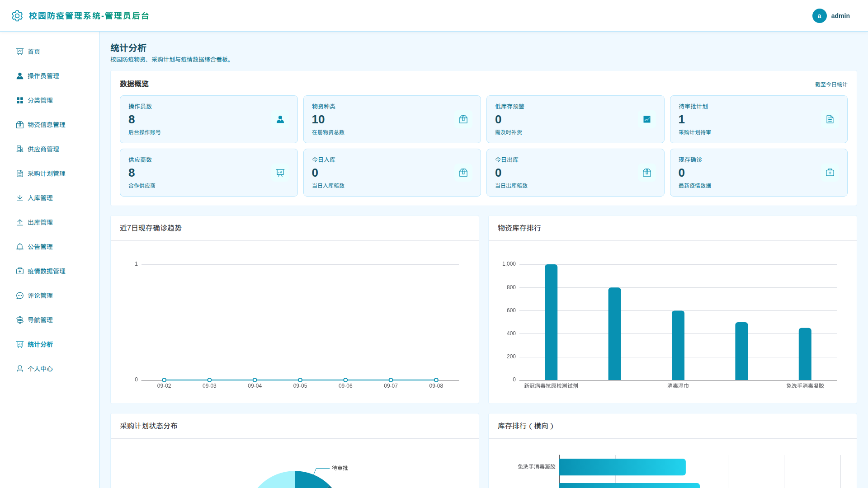The width and height of the screenshot is (868, 488).
Task: Click the 供应商数 card presentation icon
Action: [280, 173]
